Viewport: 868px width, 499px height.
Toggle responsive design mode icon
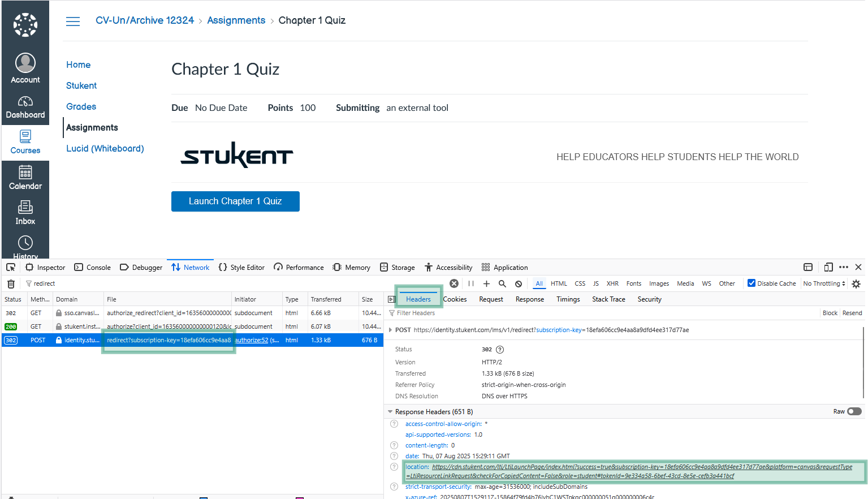tap(828, 267)
